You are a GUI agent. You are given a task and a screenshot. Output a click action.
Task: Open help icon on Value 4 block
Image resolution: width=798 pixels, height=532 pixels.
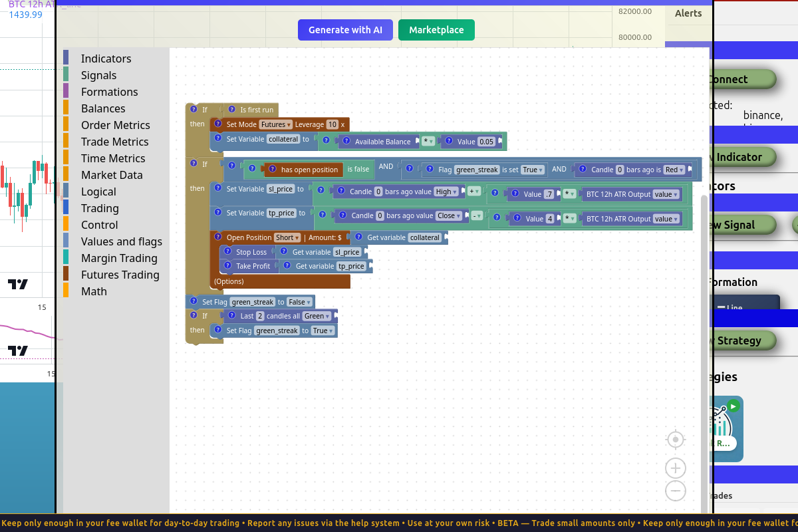(x=517, y=218)
